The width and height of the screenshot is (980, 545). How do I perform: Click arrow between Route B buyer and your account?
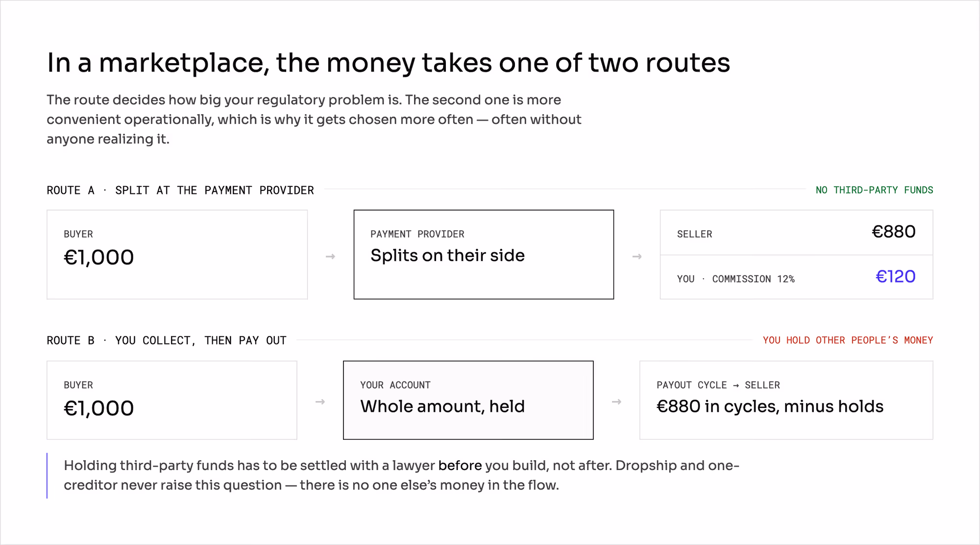click(x=320, y=402)
